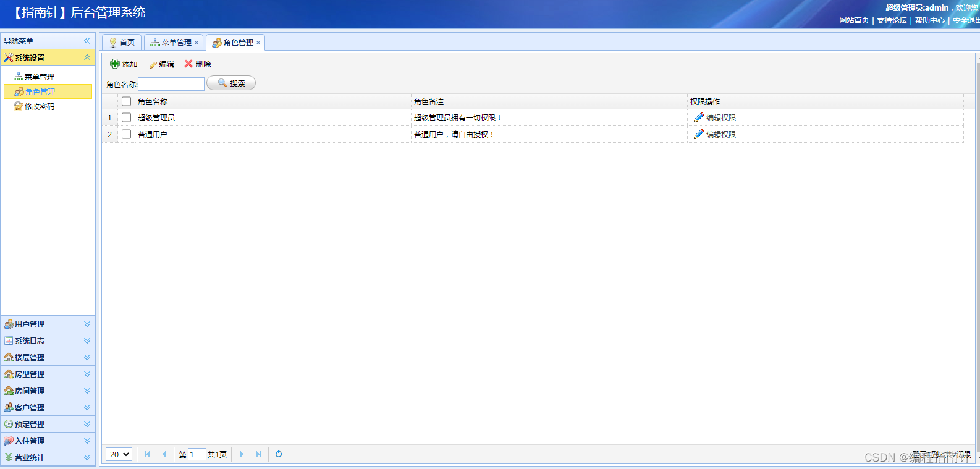Screen dimensions: 980x469
Task: Click the 角色管理 sidebar icon
Action: pos(19,91)
